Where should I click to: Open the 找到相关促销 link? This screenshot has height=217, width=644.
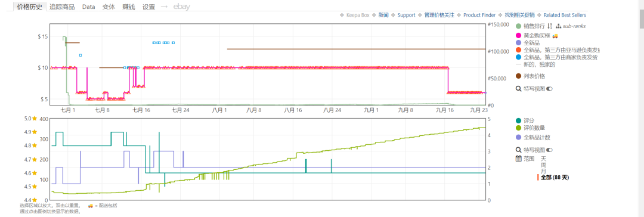[x=519, y=15]
